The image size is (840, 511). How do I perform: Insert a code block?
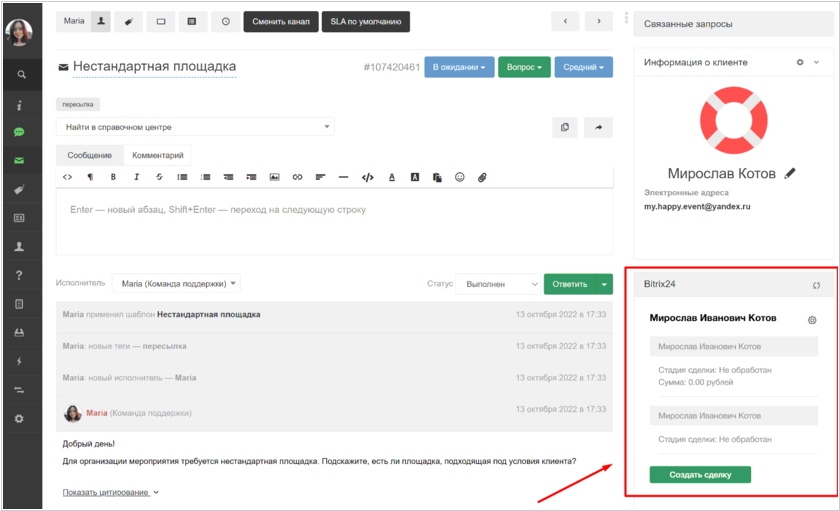[x=368, y=177]
